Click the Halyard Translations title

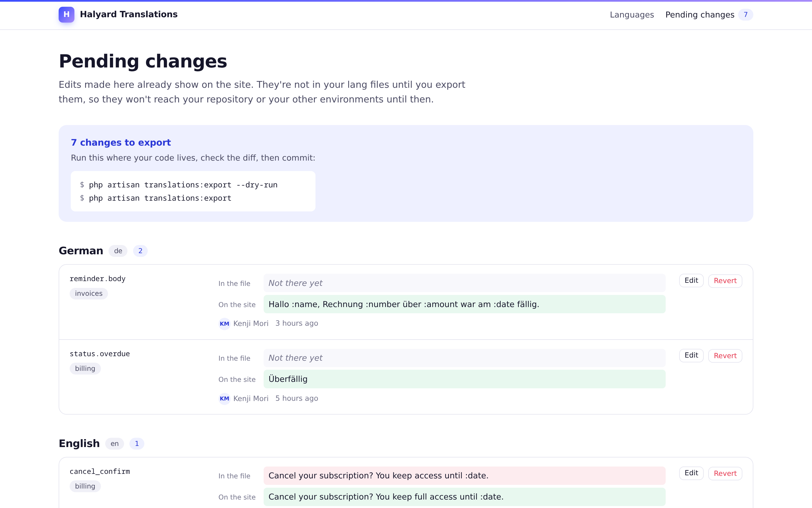(129, 14)
